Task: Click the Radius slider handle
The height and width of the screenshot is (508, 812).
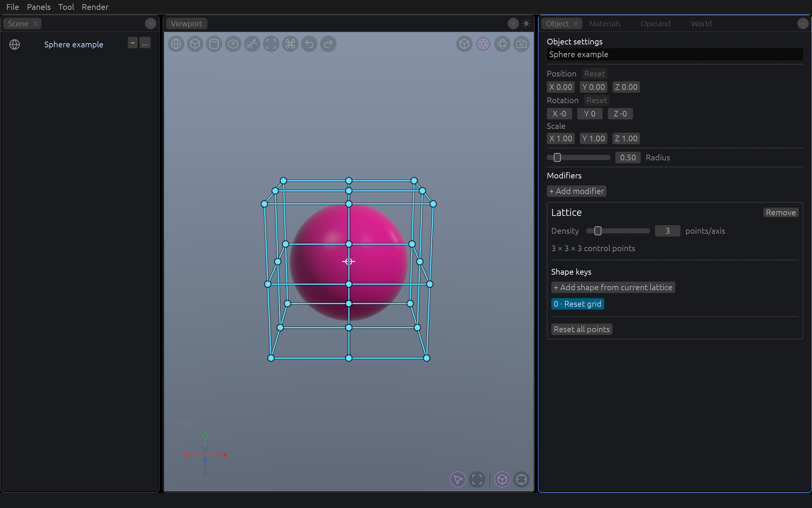Action: tap(557, 157)
